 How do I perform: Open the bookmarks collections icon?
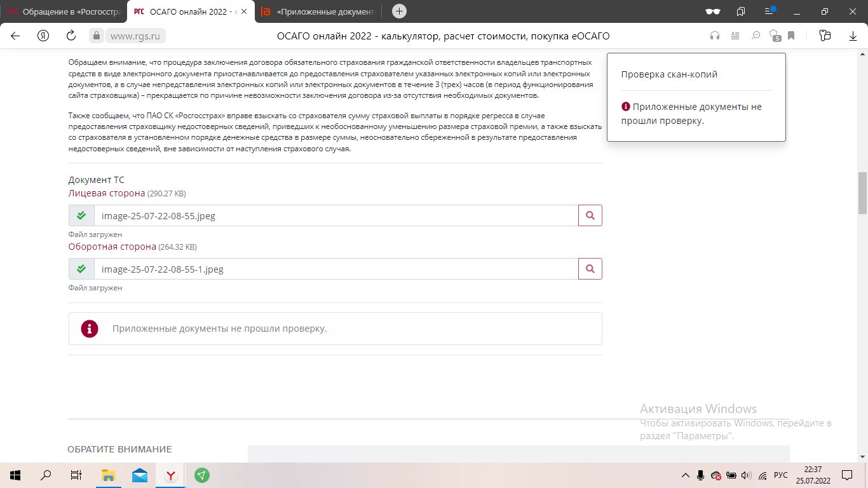[741, 11]
